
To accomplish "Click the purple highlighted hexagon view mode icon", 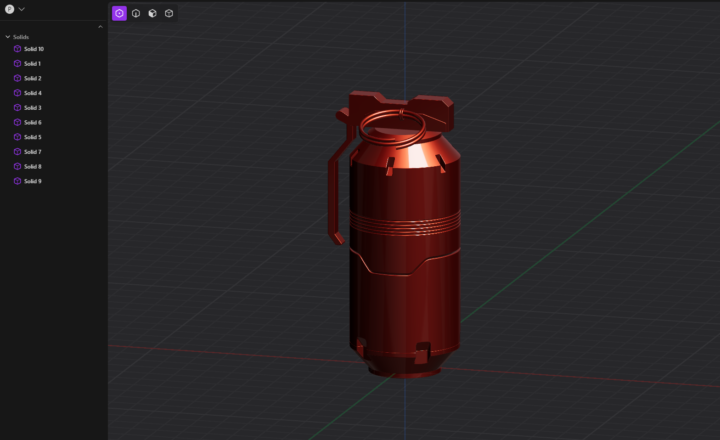I will (119, 13).
